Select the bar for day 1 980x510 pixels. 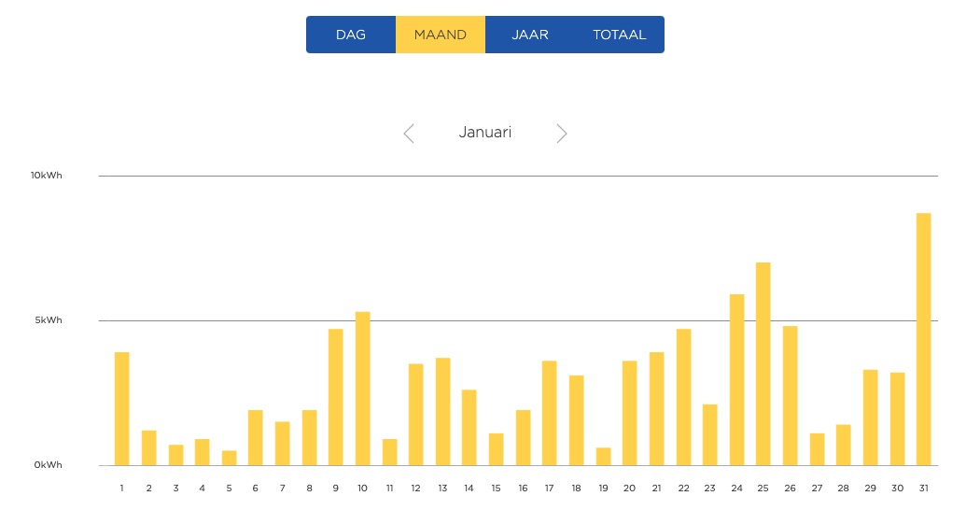pos(122,408)
